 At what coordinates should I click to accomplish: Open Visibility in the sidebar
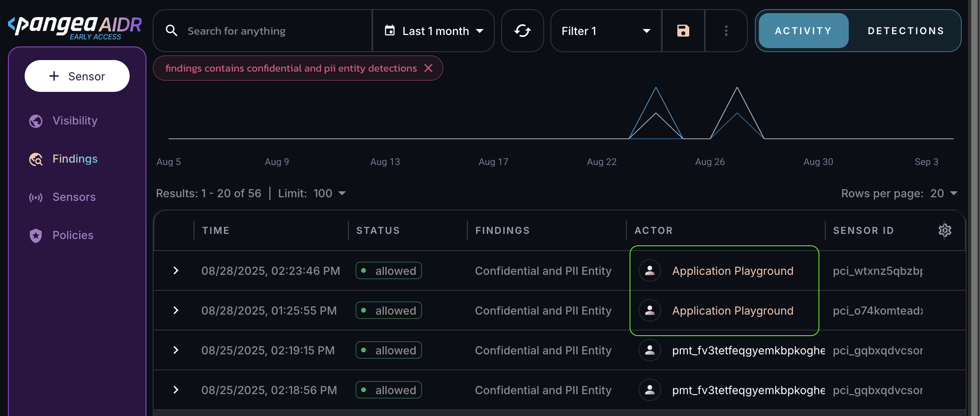pos(75,121)
